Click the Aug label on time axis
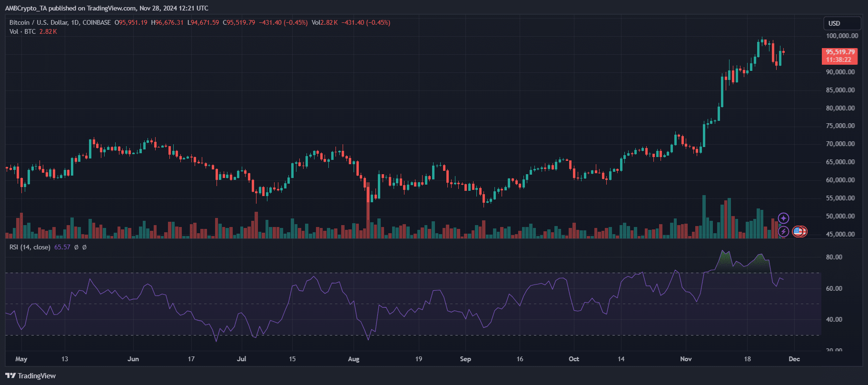Viewport: 868px width, 385px height. pos(354,359)
